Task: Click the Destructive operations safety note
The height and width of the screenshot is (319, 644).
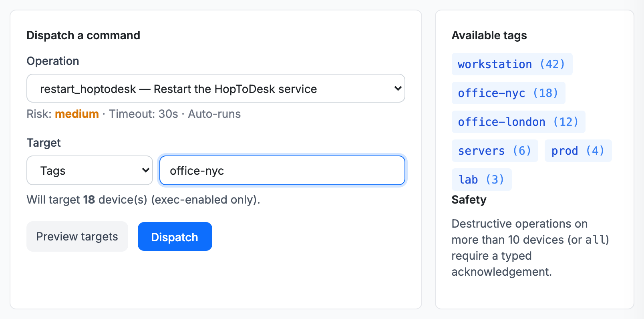Action: click(530, 248)
